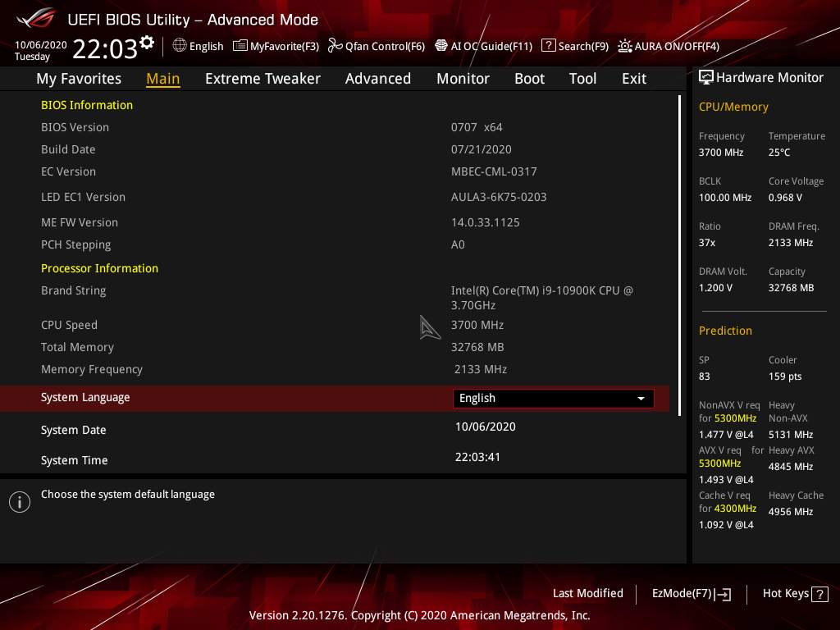Go to the Advanced tab

coord(377,79)
